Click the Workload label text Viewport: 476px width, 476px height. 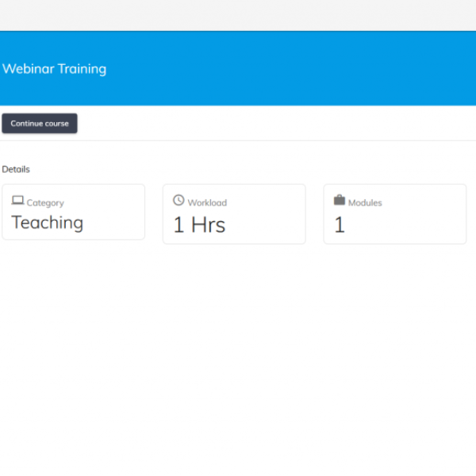[207, 203]
